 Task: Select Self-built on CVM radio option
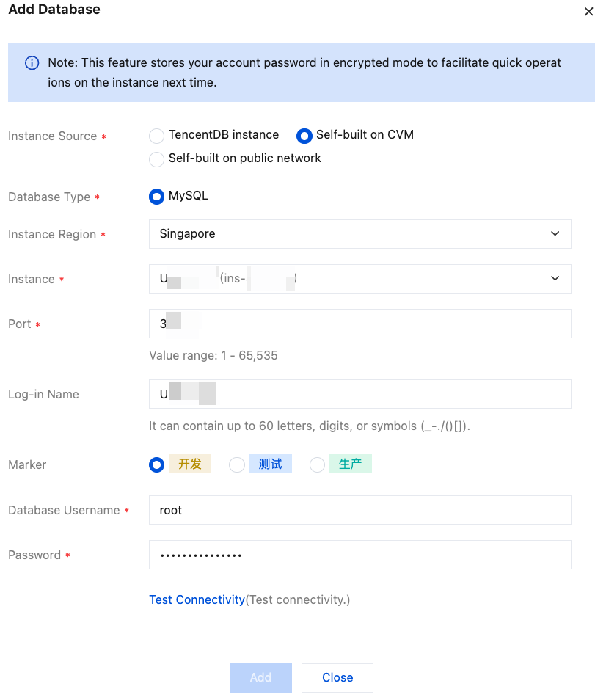click(x=304, y=136)
